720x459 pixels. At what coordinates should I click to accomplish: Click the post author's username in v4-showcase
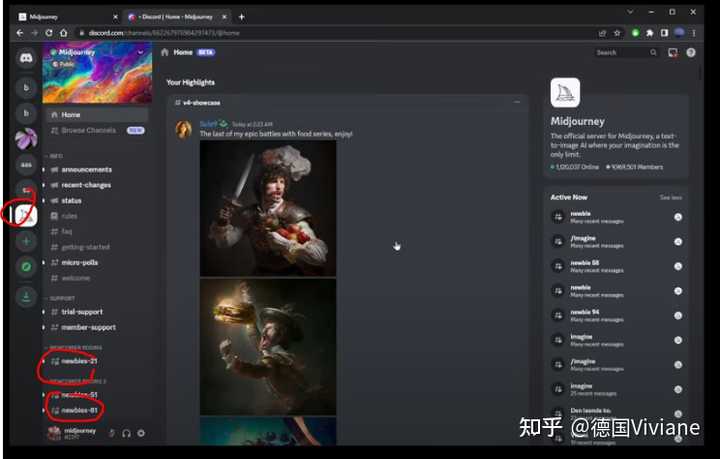click(208, 124)
